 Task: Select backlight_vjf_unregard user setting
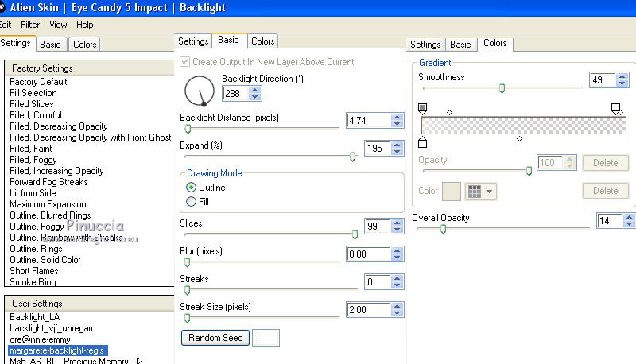pyautogui.click(x=52, y=328)
